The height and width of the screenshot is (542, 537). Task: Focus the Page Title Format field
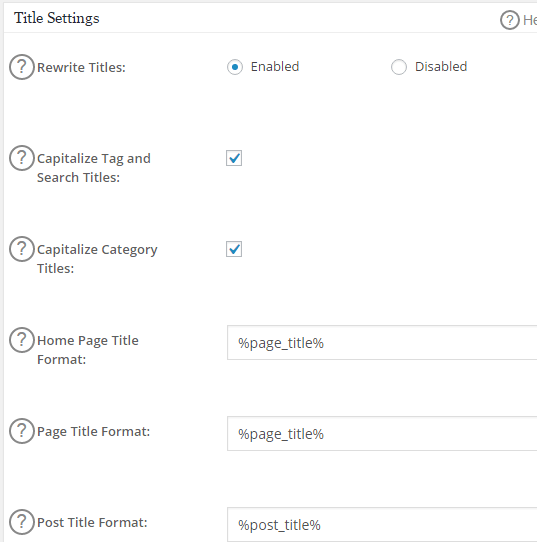tap(382, 433)
